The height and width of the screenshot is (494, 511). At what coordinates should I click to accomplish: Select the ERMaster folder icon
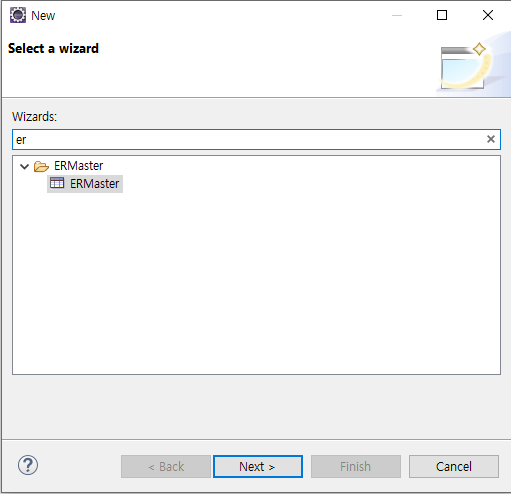(41, 166)
